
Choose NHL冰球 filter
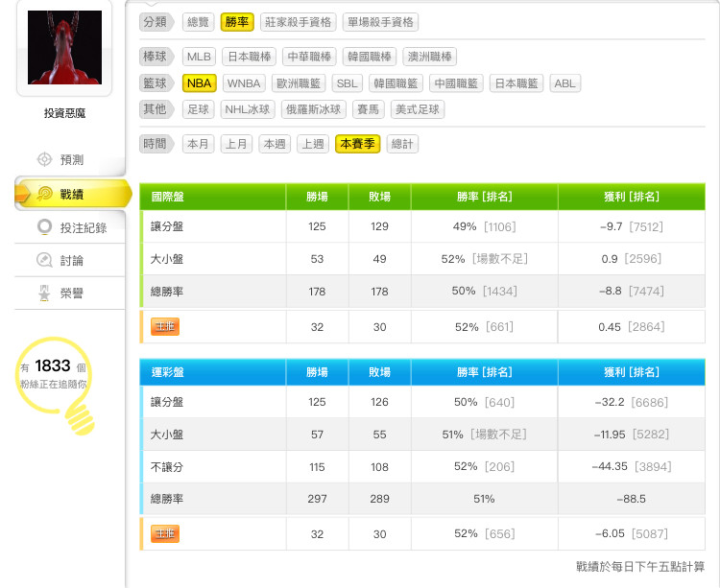248,109
